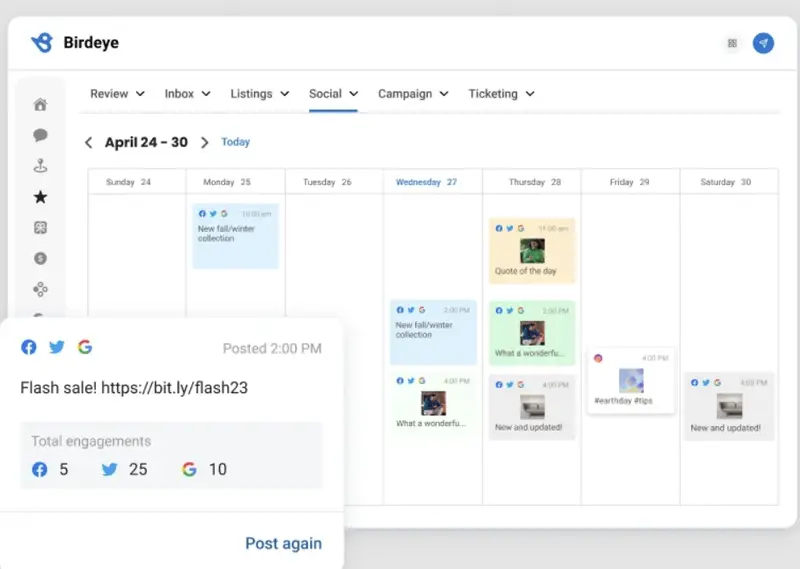
Task: Click the dollar sign sidebar icon
Action: 41,258
